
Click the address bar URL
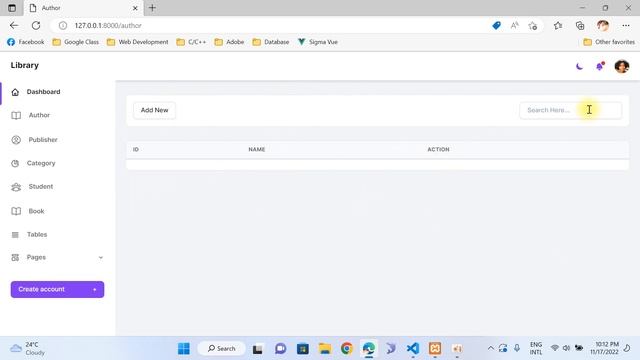tap(108, 25)
